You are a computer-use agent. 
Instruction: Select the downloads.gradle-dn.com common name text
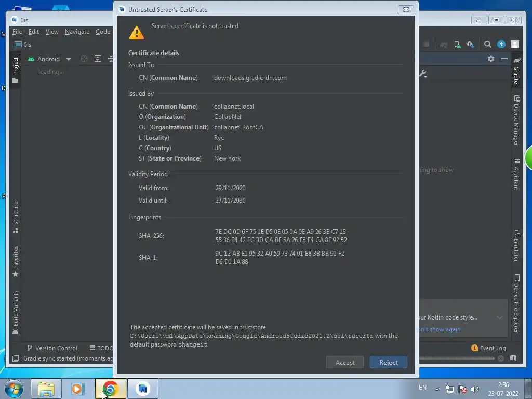tap(250, 78)
